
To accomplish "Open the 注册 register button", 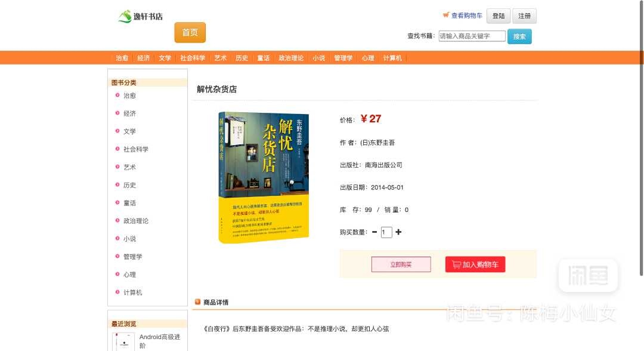I will pos(525,16).
